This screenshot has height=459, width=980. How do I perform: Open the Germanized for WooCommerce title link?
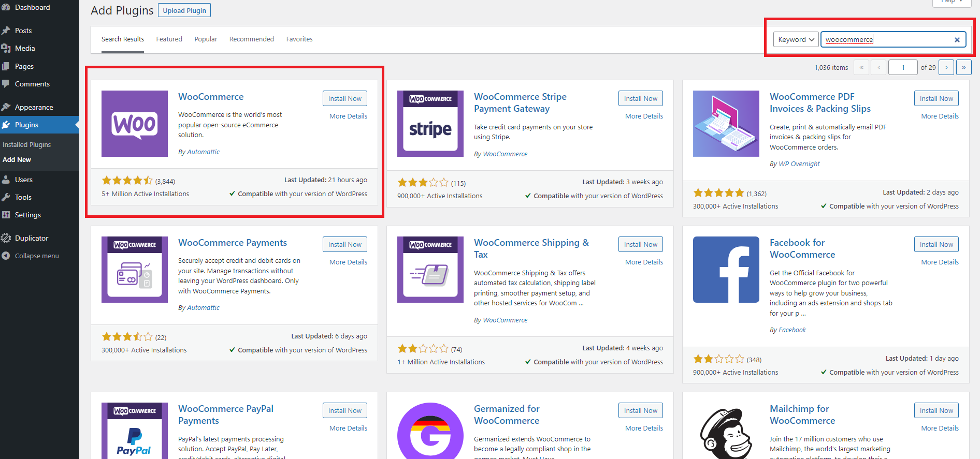pyautogui.click(x=507, y=414)
